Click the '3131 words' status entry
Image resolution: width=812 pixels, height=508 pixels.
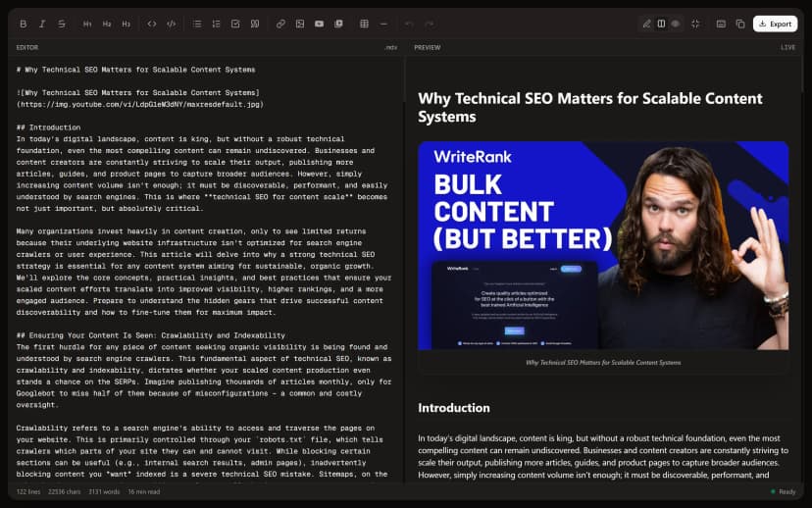point(104,492)
